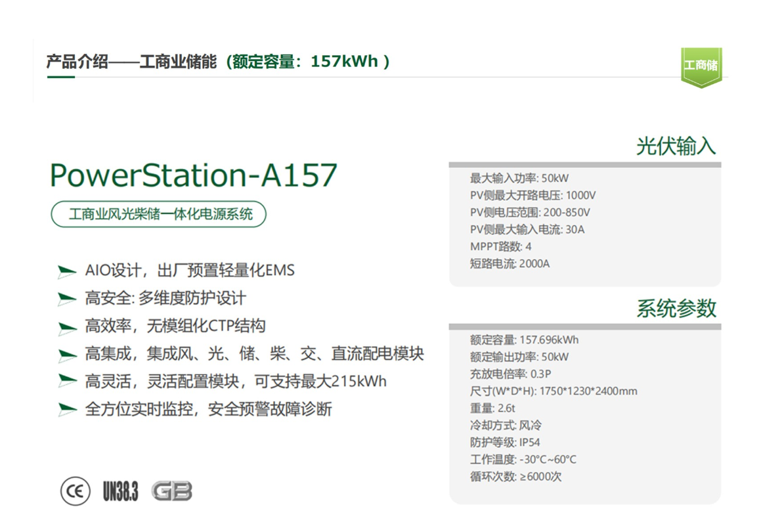The height and width of the screenshot is (532, 782).
Task: Click the text 循环次数: ≥6000次
Action: [x=515, y=476]
